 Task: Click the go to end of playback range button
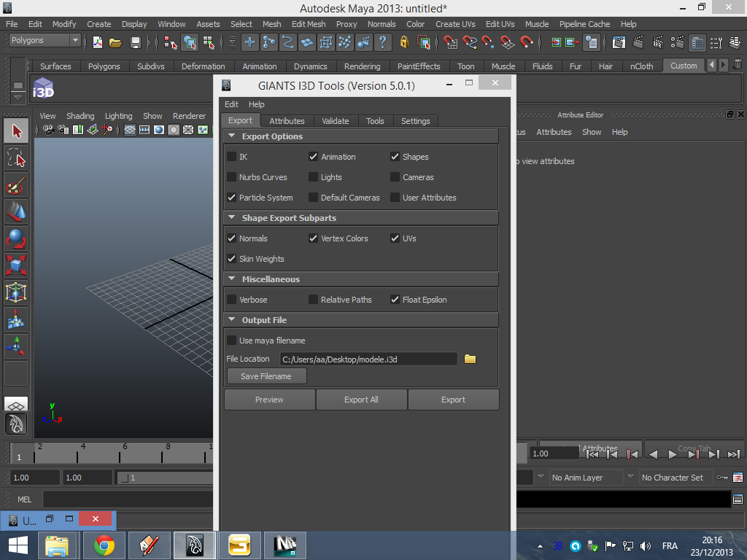tap(734, 454)
